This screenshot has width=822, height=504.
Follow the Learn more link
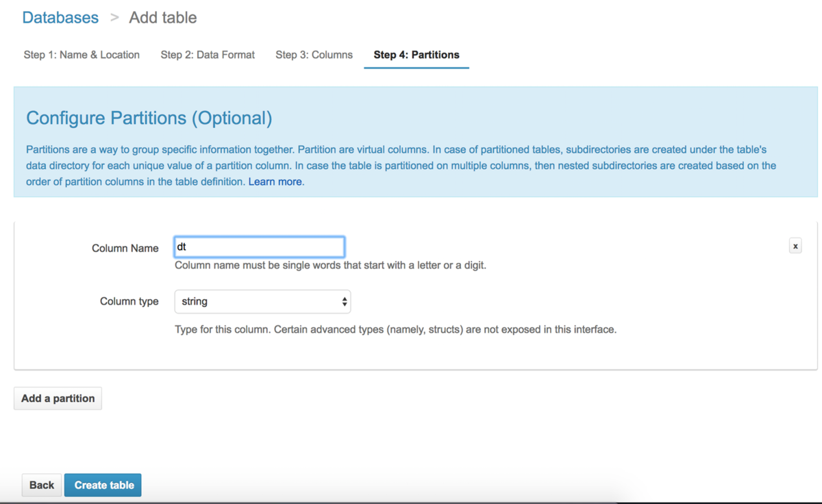275,181
